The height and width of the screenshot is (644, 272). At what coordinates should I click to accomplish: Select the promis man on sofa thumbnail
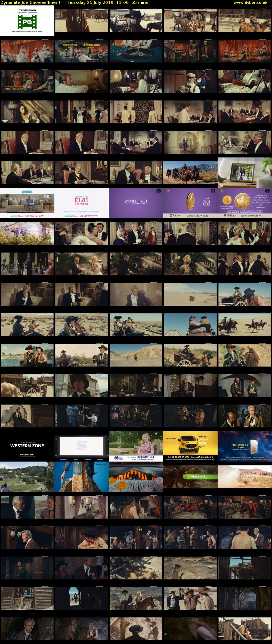click(x=27, y=203)
